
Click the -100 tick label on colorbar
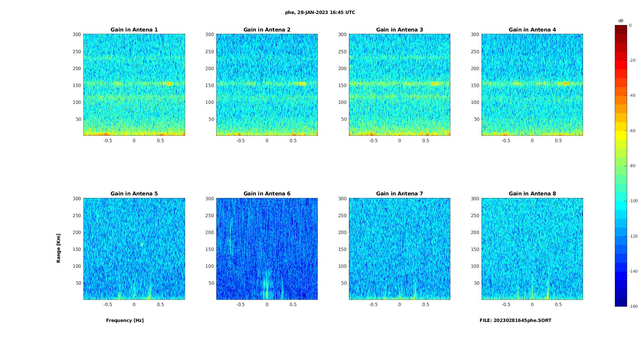click(x=633, y=201)
